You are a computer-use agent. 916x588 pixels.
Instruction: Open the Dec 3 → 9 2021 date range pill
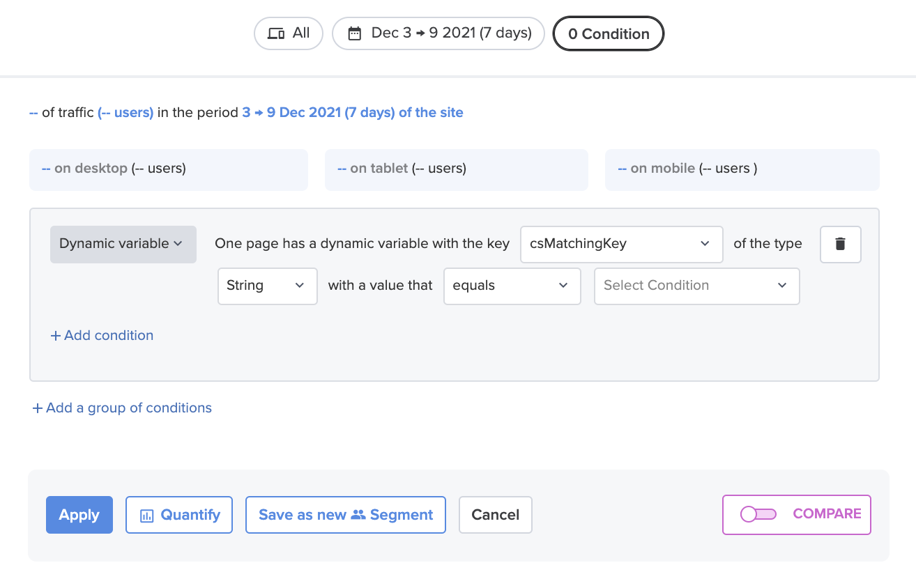point(438,33)
